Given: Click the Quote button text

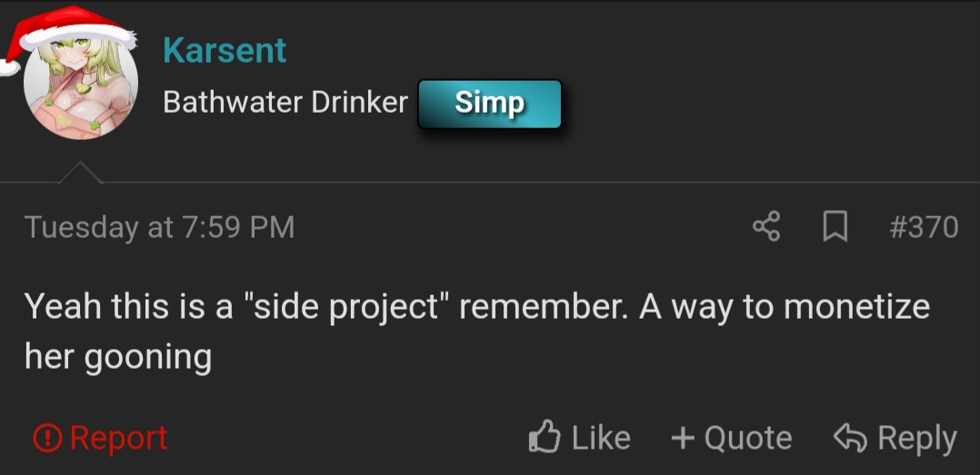Looking at the screenshot, I should (x=748, y=438).
